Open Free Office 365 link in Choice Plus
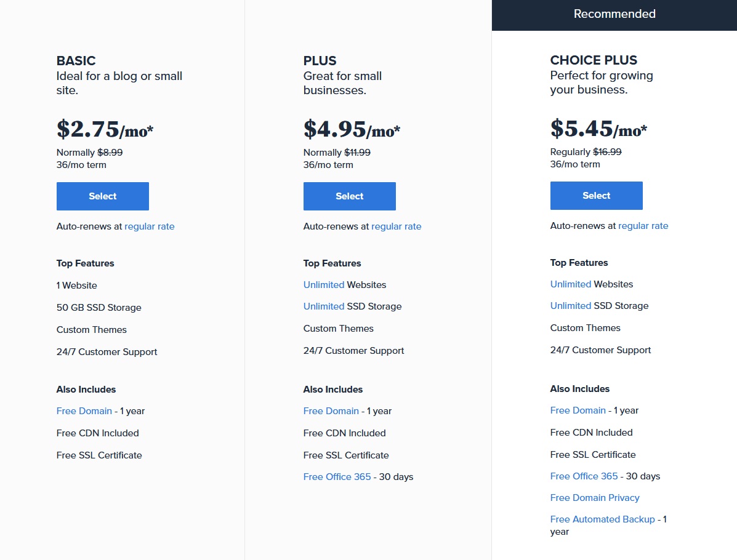Image resolution: width=737 pixels, height=560 pixels. (584, 476)
